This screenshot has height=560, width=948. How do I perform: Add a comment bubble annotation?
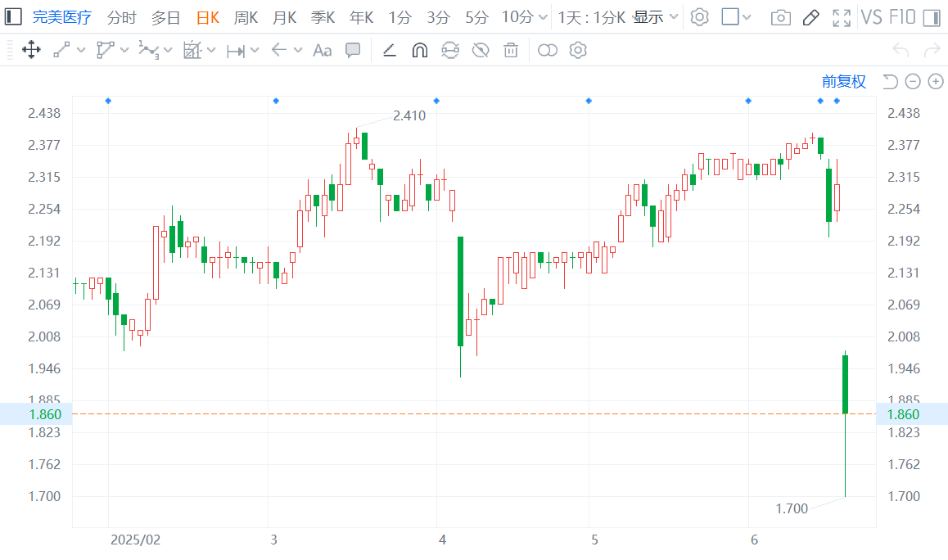point(353,50)
